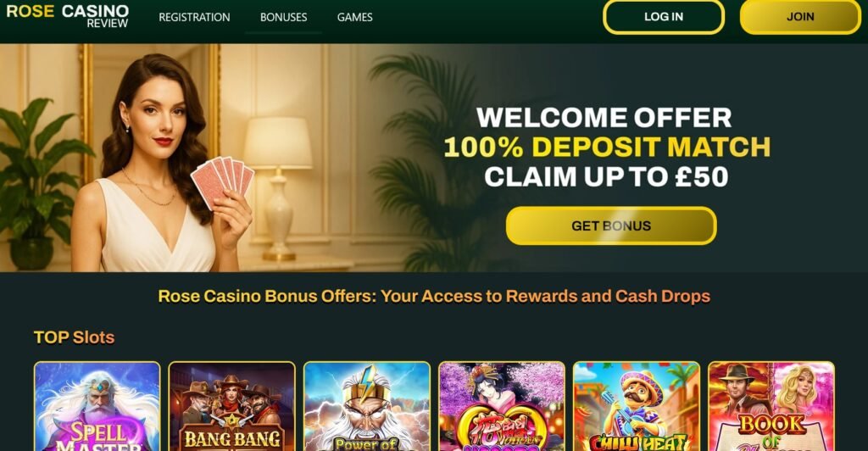This screenshot has width=868, height=451.
Task: Click the Rose Casino Bonus Offers heading
Action: (434, 296)
